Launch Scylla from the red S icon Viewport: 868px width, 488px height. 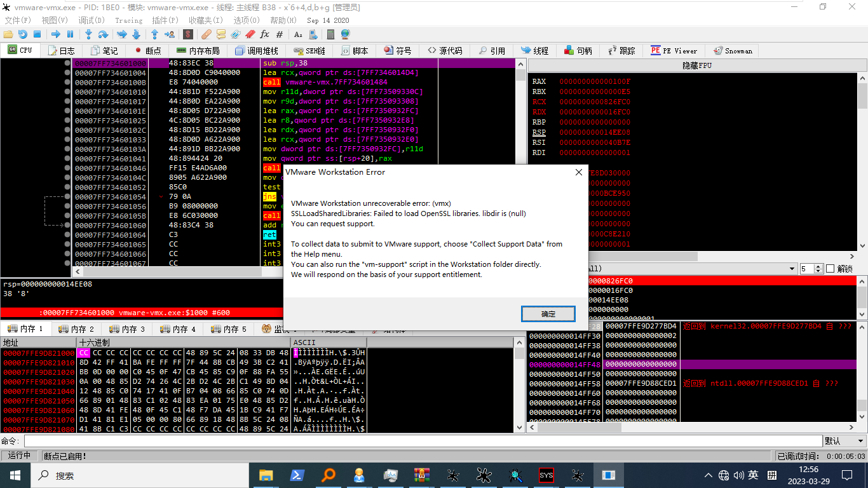188,34
